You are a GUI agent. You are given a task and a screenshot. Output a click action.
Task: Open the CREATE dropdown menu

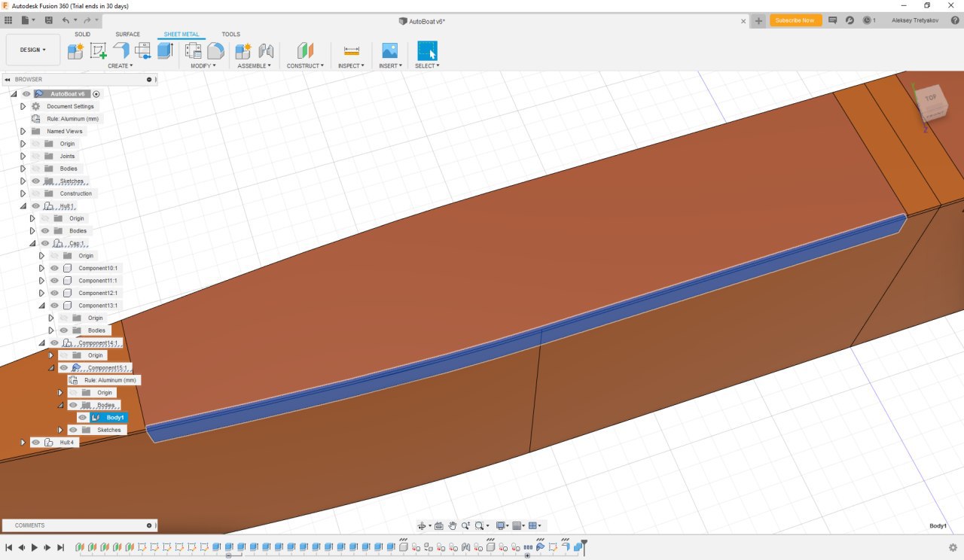(120, 65)
